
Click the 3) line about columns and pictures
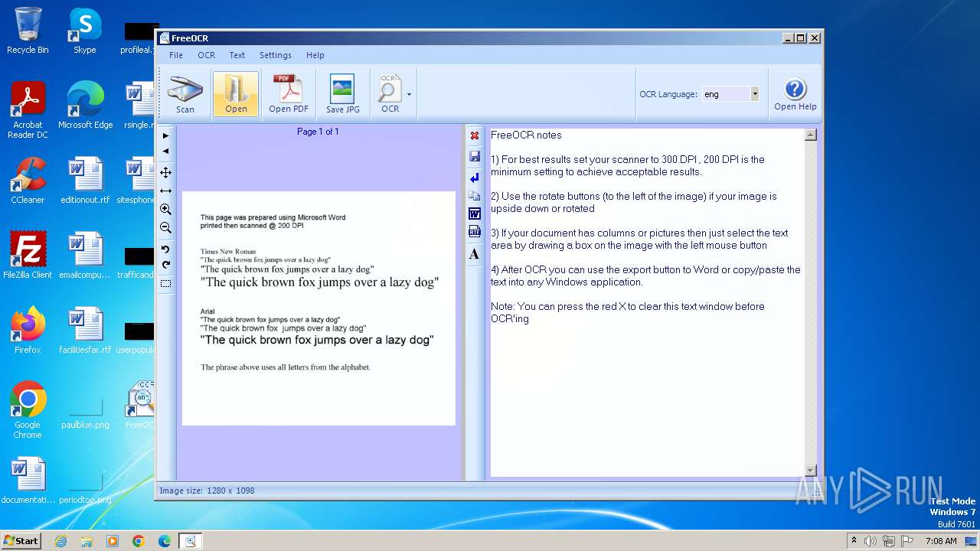pyautogui.click(x=639, y=239)
